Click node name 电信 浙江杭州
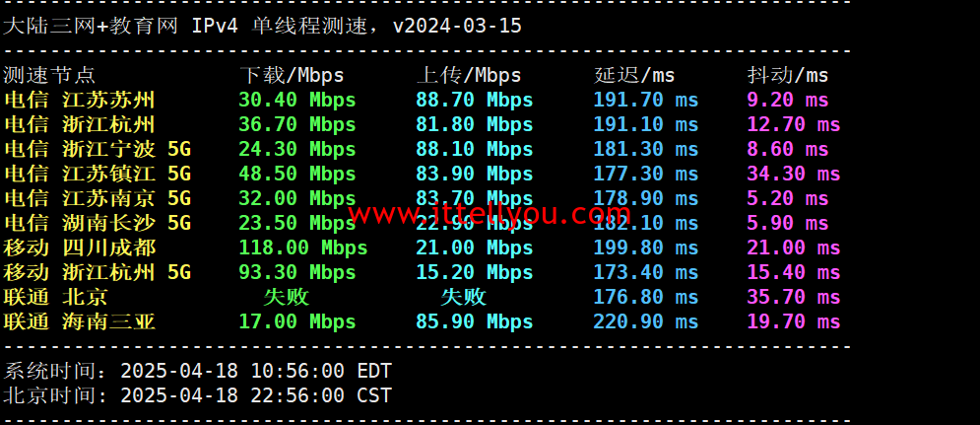The image size is (980, 425). tap(80, 124)
